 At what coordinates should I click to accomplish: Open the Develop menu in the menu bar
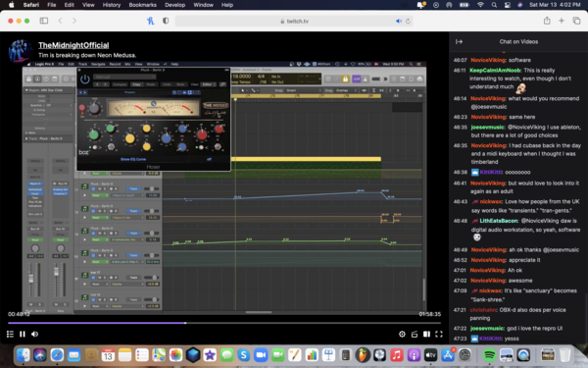174,5
